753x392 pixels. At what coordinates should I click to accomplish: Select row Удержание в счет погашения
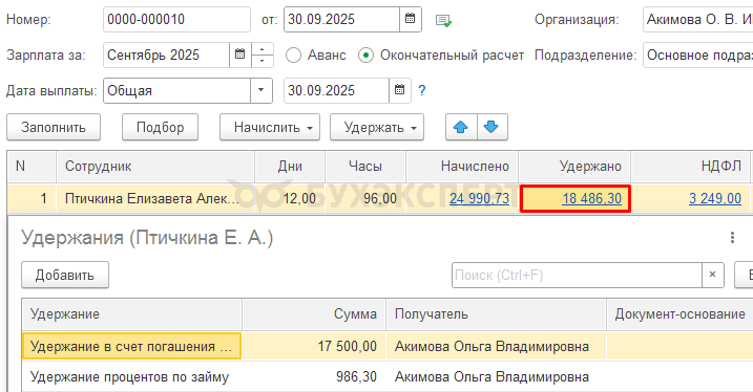[x=132, y=346]
